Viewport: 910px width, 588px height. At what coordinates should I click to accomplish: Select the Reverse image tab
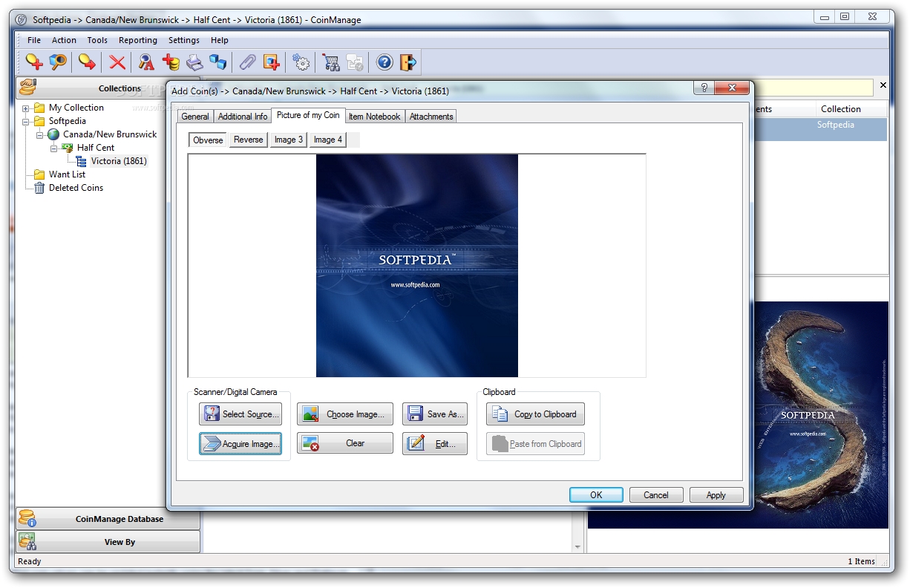tap(249, 140)
